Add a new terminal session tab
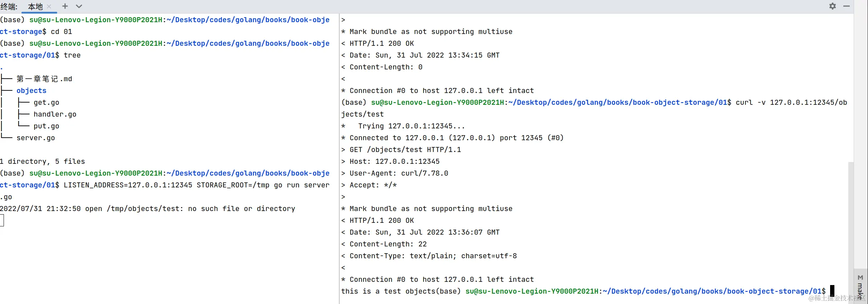Screen dimensions: 868x304 65,6
